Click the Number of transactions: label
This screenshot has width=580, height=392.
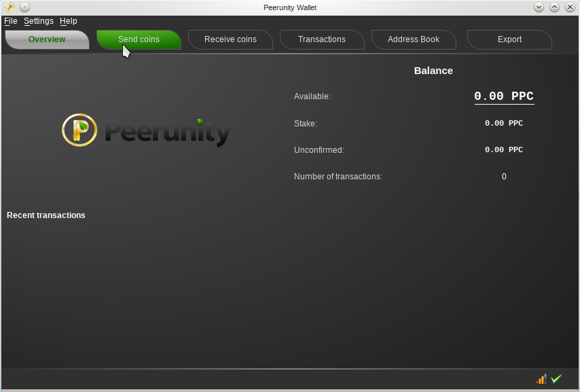click(x=338, y=177)
